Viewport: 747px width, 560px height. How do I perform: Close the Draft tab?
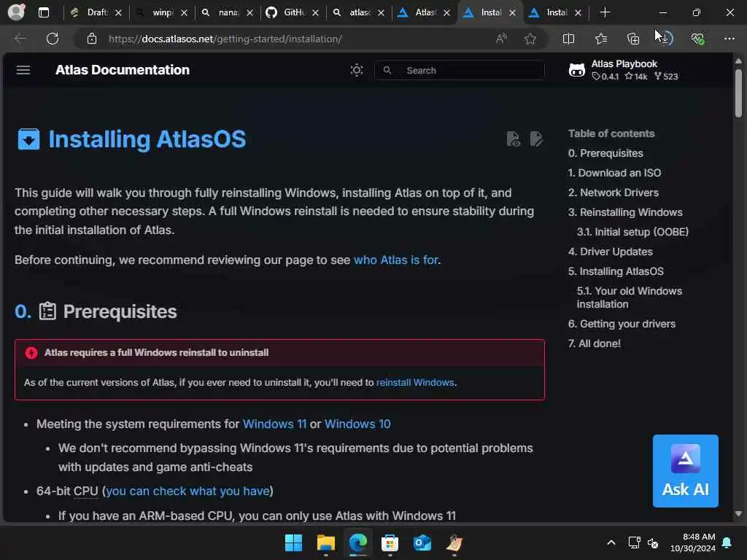coord(119,13)
